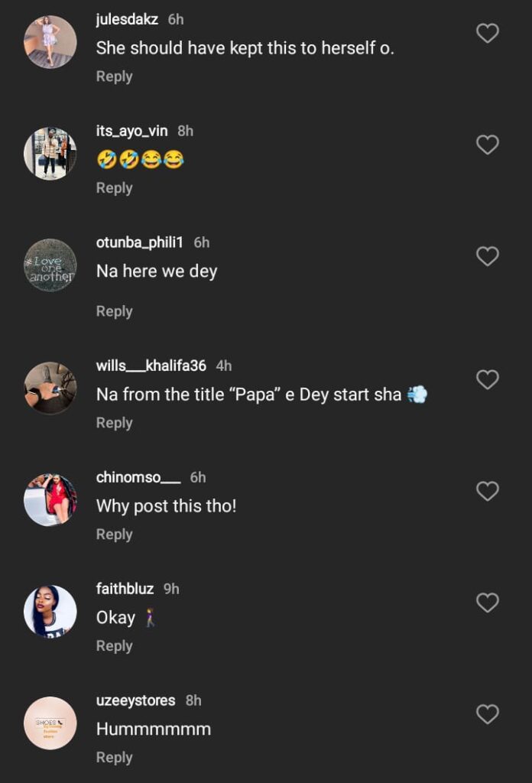The image size is (532, 783).
Task: Reply to its_ayo_vin's comment
Action: pyautogui.click(x=114, y=188)
